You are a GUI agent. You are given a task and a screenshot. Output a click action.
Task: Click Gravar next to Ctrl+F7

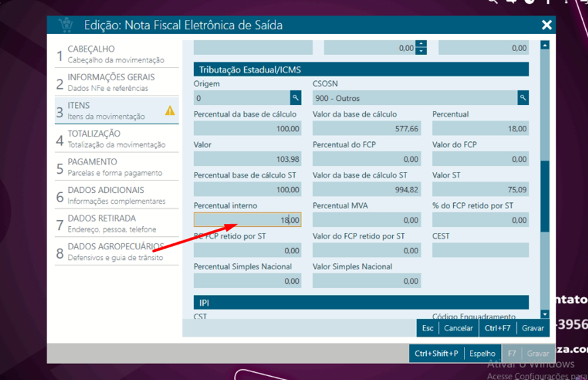(532, 328)
